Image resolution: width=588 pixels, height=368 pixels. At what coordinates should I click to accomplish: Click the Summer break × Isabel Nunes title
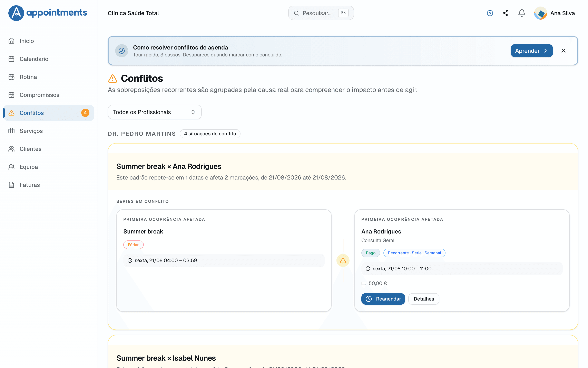166,358
